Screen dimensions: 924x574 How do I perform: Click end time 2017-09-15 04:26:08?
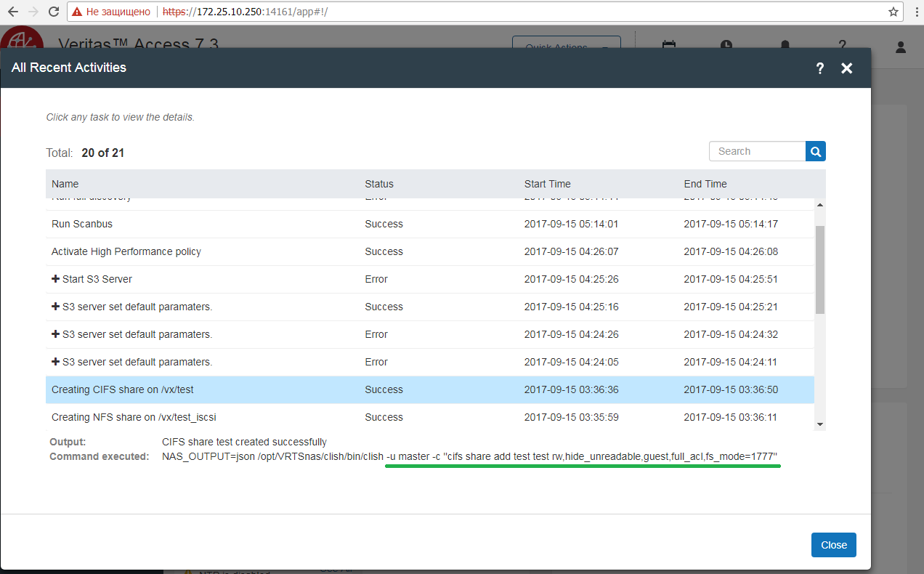731,251
